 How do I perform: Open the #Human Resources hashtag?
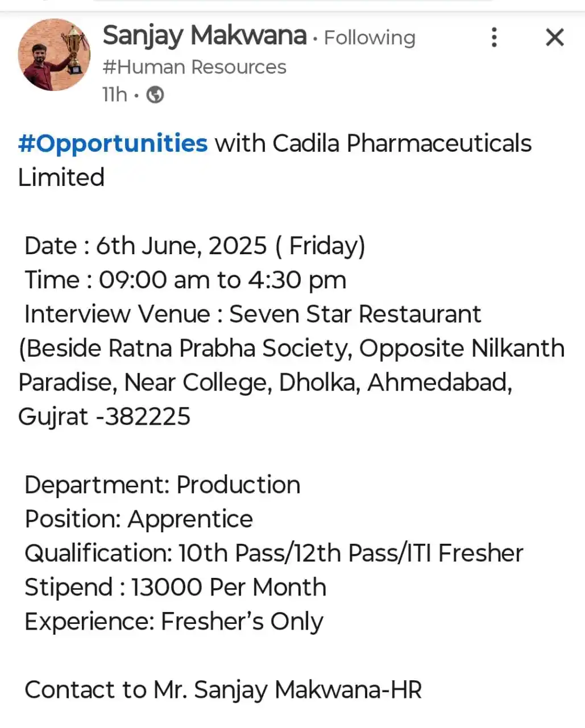pos(194,67)
